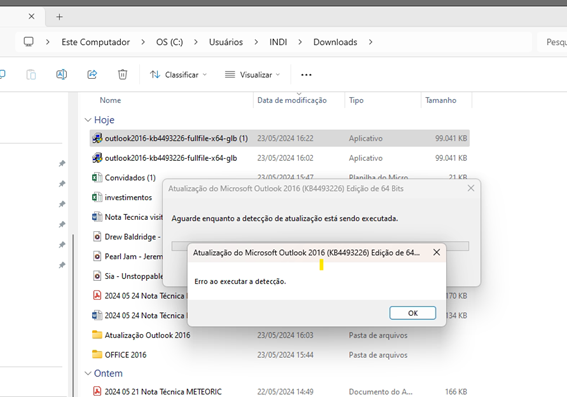The image size is (567, 397).
Task: Expand chevron after INDI breadcrumb
Action: [300, 42]
